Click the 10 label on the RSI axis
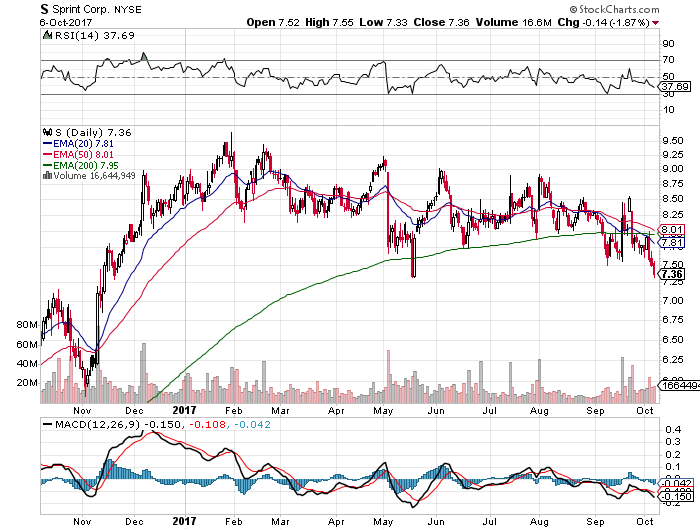 (x=668, y=110)
